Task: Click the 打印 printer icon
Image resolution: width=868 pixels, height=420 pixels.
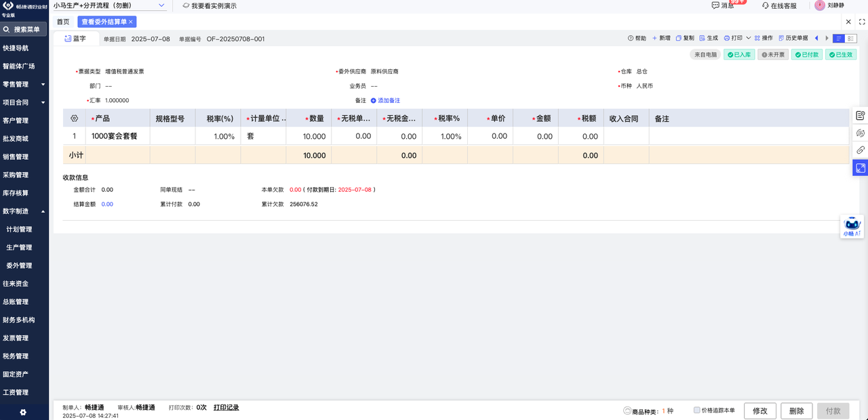Action: [x=727, y=39]
